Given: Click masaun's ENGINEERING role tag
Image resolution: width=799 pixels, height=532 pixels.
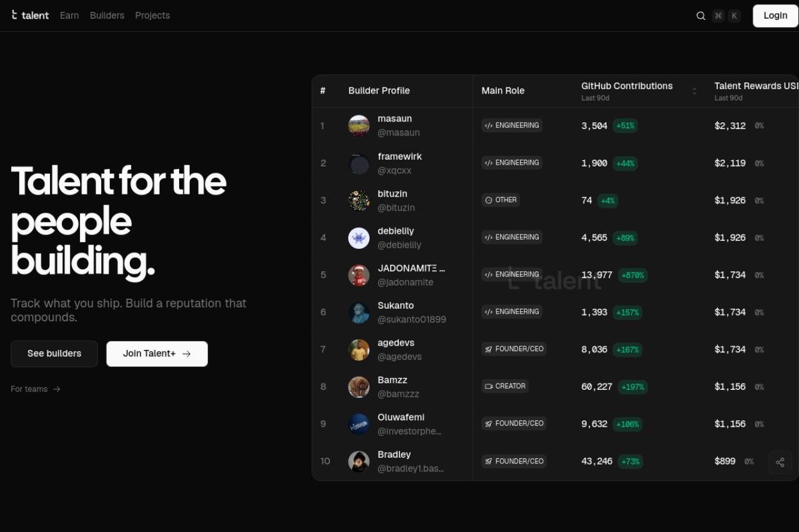Looking at the screenshot, I should tap(512, 125).
